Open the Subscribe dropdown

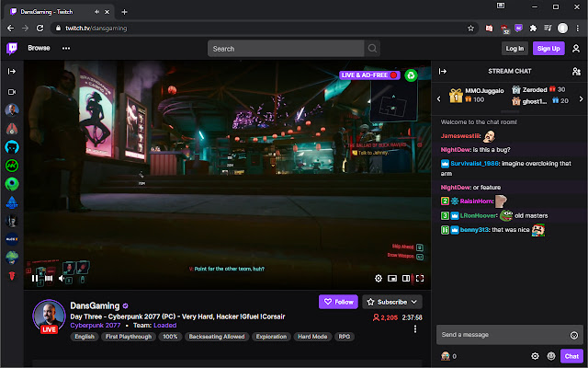point(392,302)
